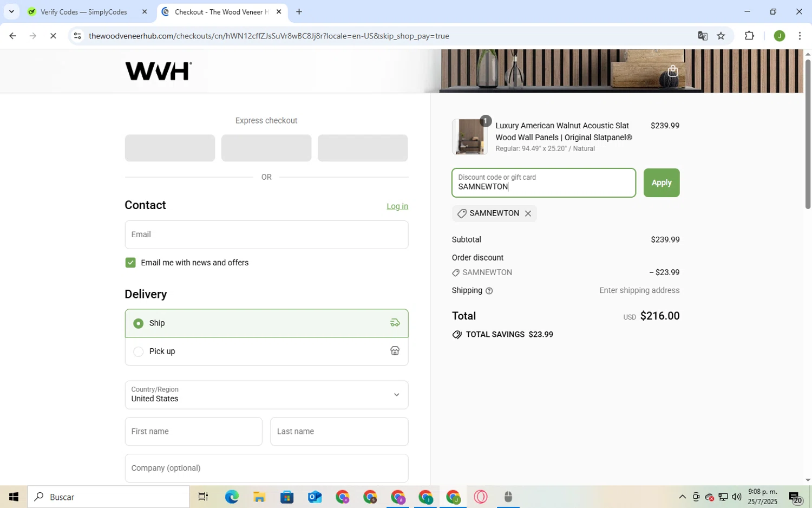Open Task View on the taskbar
Image resolution: width=812 pixels, height=508 pixels.
tap(204, 497)
